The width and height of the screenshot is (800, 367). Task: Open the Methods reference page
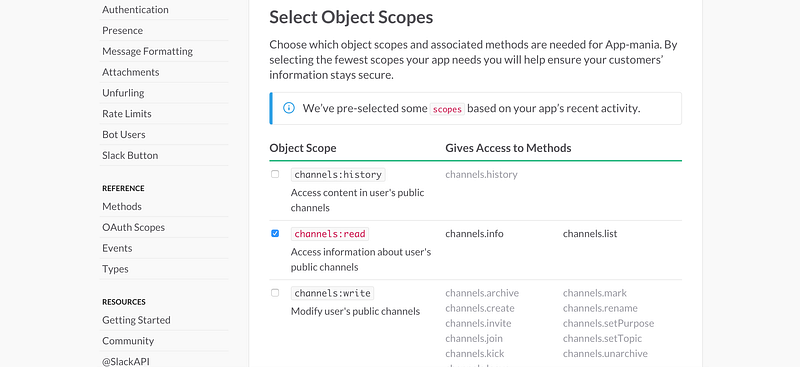click(122, 207)
